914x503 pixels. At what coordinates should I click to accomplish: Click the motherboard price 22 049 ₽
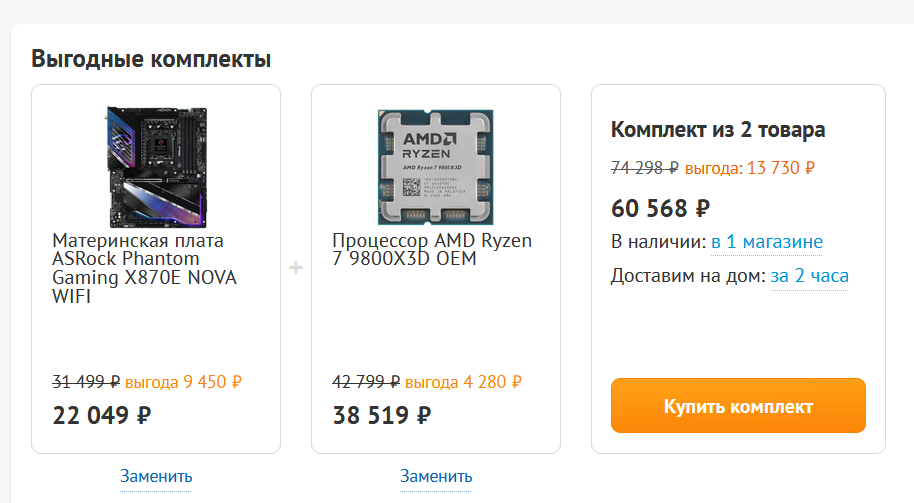click(101, 415)
